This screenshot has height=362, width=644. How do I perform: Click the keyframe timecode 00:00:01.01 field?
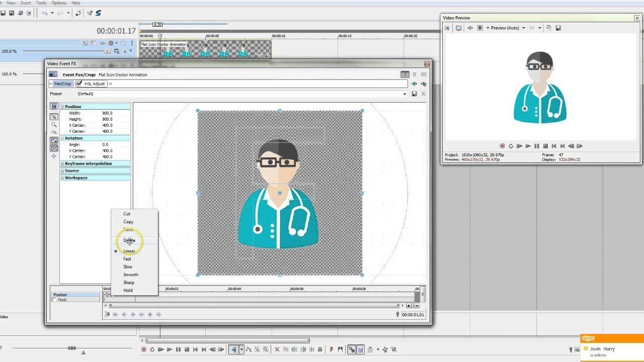pos(413,315)
